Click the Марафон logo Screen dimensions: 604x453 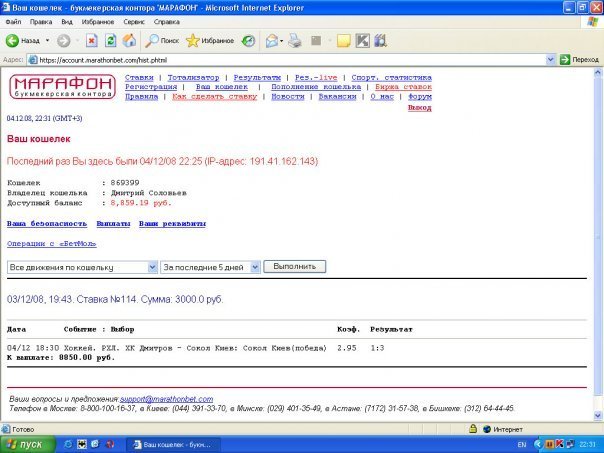62,87
